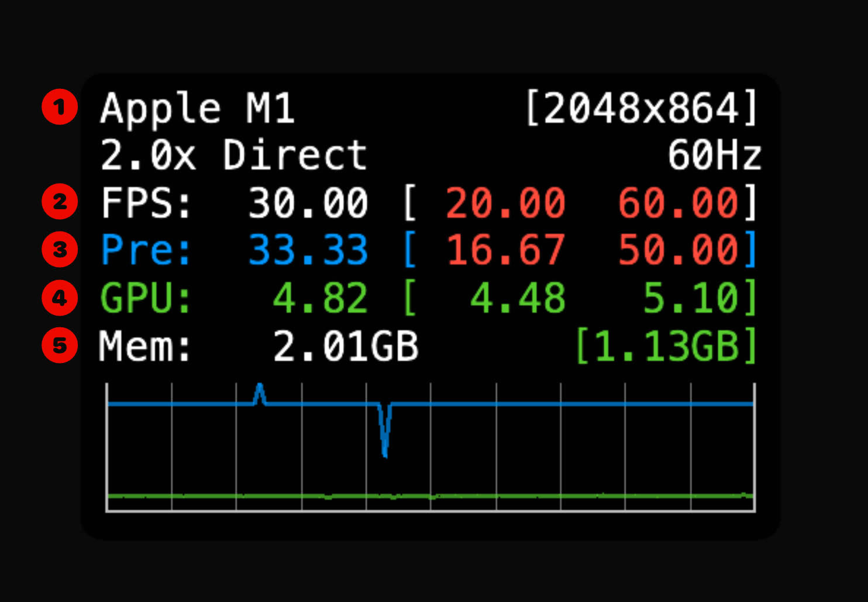This screenshot has height=602, width=868.
Task: Click the blue "Pre:" row label
Action: [x=146, y=250]
